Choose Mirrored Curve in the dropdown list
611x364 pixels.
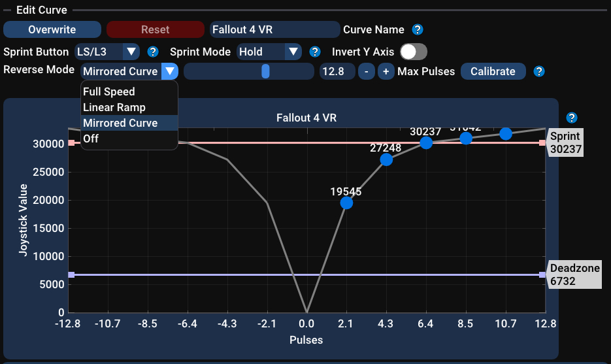click(129, 123)
